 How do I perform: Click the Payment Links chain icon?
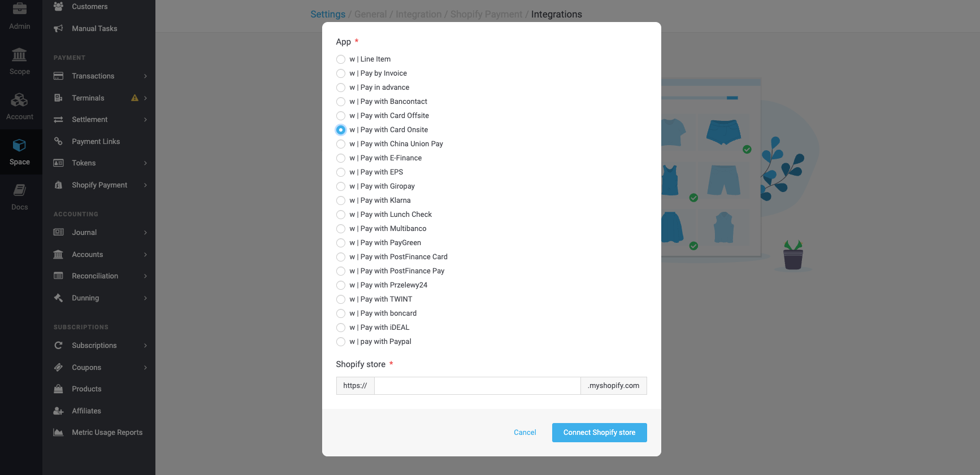[x=58, y=141]
